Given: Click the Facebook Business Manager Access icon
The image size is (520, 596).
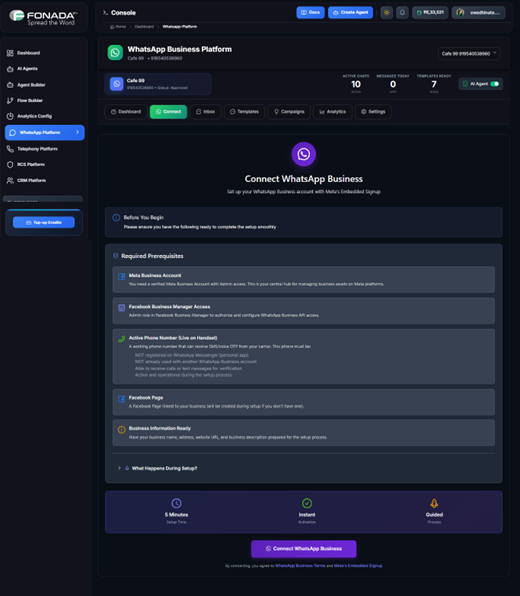Looking at the screenshot, I should click(x=122, y=308).
